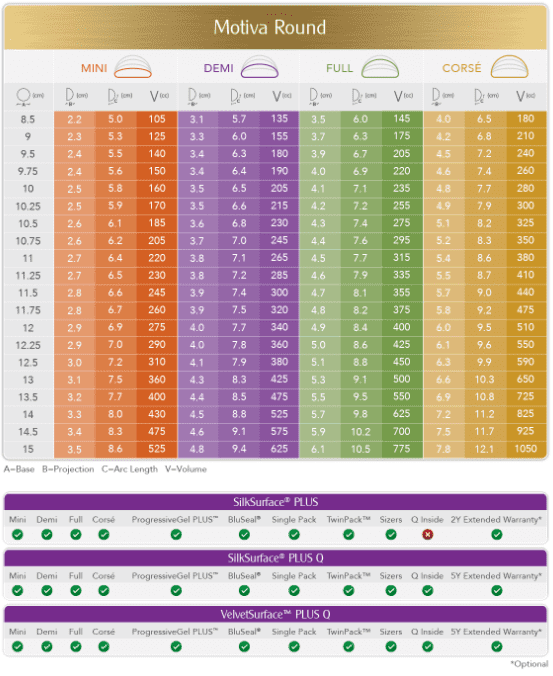This screenshot has width=553, height=676.
Task: Click the Corsé volume value 650
Action: click(x=526, y=379)
